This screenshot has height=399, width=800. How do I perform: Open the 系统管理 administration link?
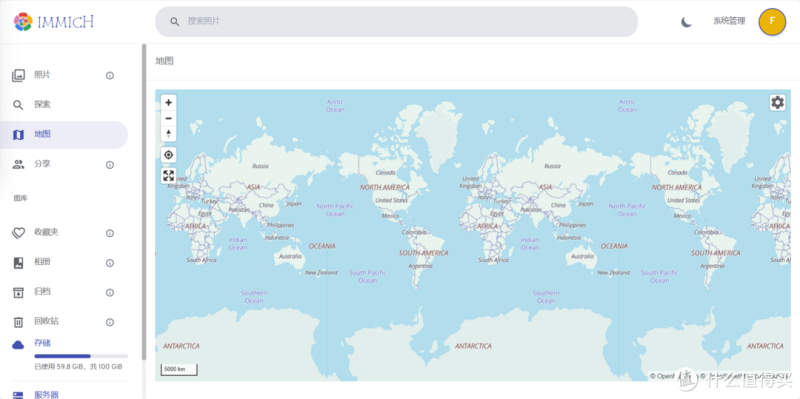click(729, 21)
